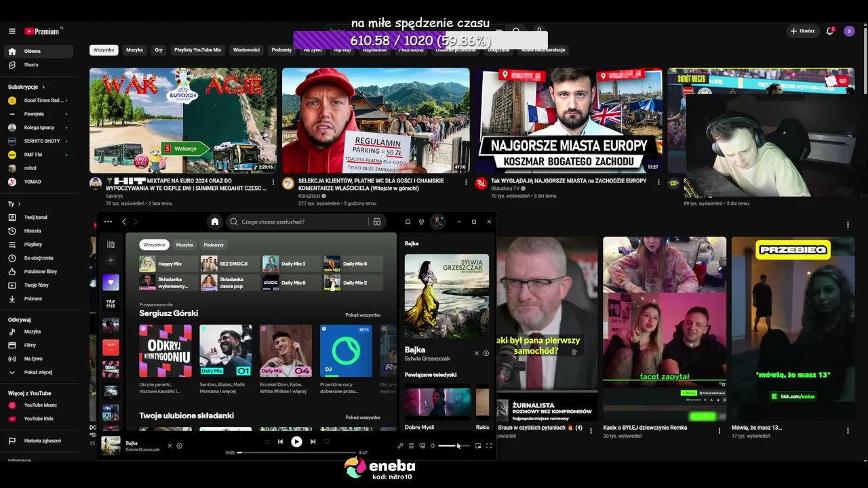Switch Spotify filter to Muzyka
This screenshot has height=488, width=868.
pos(184,245)
